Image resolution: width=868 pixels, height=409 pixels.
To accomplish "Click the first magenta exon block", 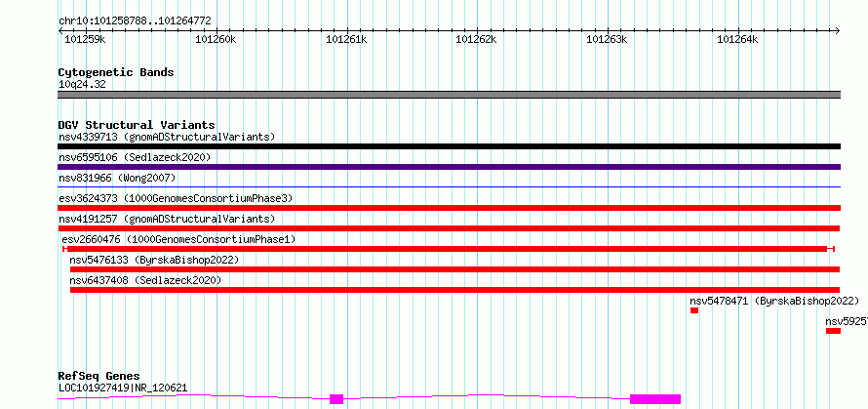I will pyautogui.click(x=336, y=399).
